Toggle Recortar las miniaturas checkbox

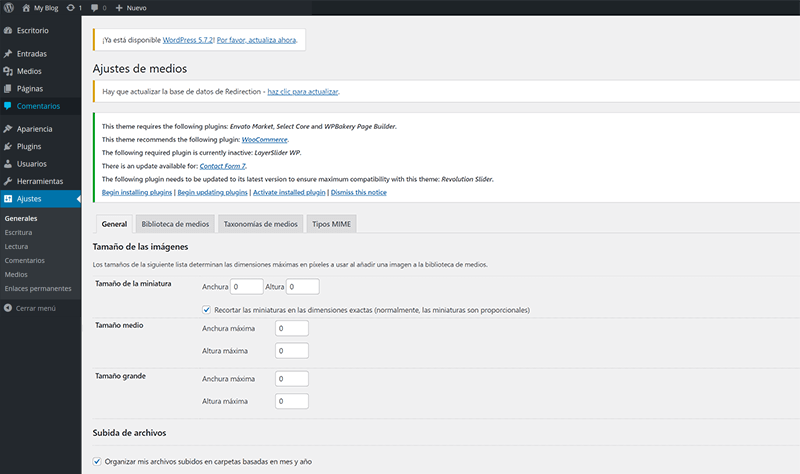[206, 310]
